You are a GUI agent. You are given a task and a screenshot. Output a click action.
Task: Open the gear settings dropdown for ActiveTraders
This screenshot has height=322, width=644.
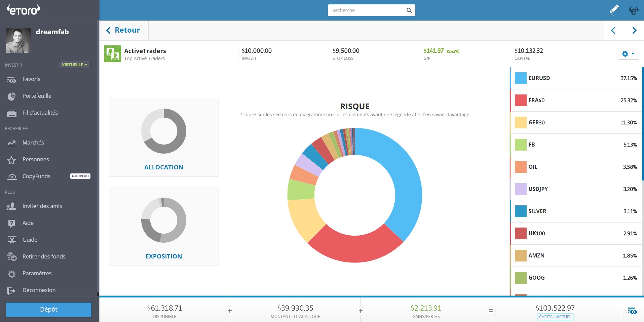coord(628,54)
